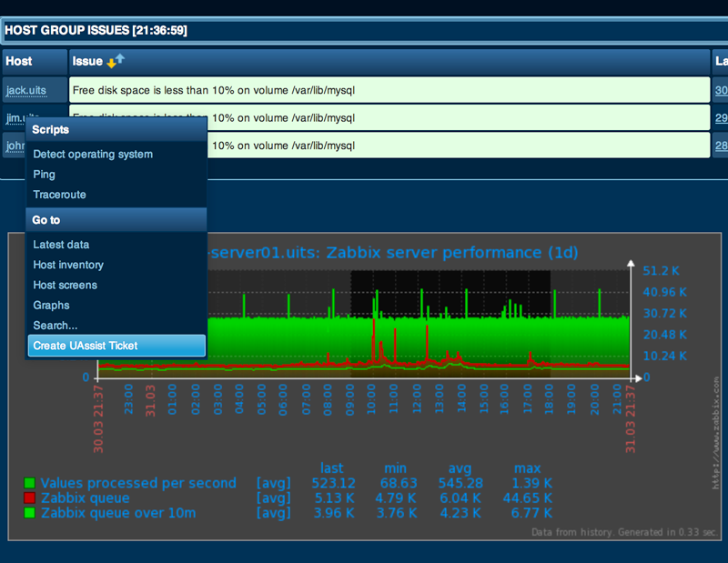Image resolution: width=728 pixels, height=563 pixels.
Task: Click the 17:00 time label on graph axis
Action: (x=528, y=399)
